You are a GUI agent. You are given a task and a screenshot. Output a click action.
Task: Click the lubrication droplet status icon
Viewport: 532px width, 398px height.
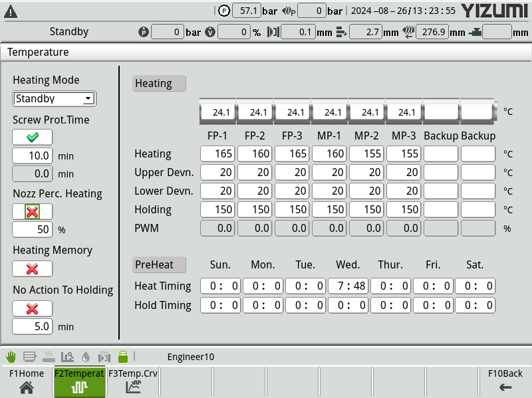click(86, 357)
